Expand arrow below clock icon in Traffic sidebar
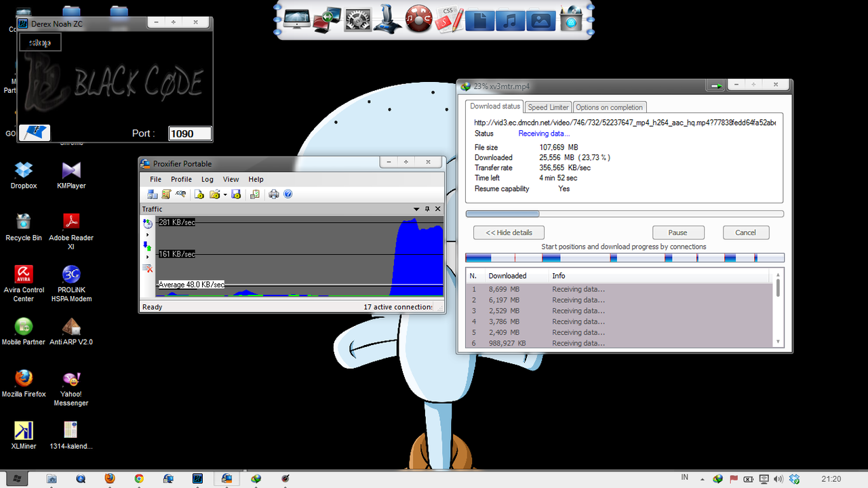Image resolution: width=868 pixels, height=488 pixels. pyautogui.click(x=148, y=235)
